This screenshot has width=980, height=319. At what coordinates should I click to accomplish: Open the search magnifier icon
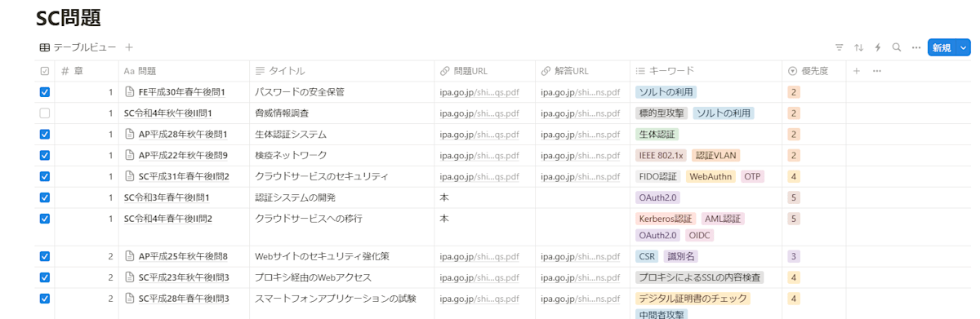[x=897, y=48]
